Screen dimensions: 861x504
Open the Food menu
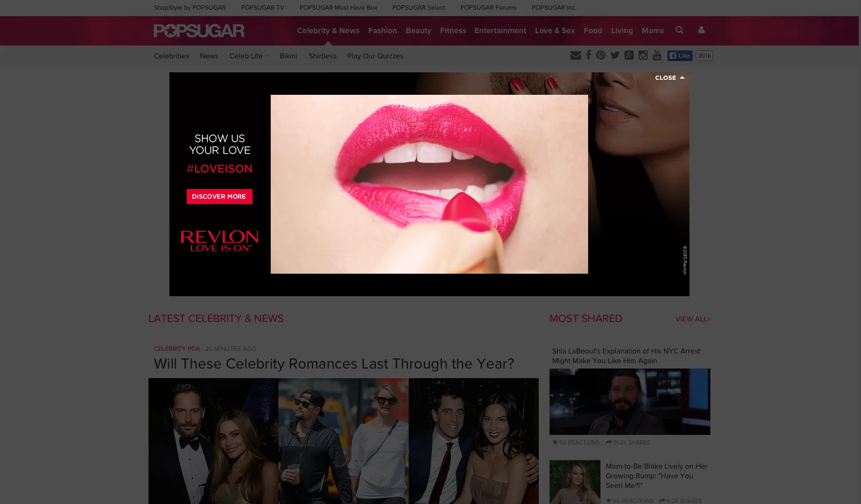593,31
